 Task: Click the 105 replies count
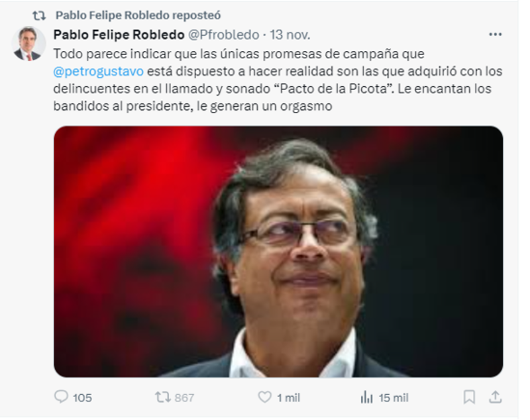(82, 397)
